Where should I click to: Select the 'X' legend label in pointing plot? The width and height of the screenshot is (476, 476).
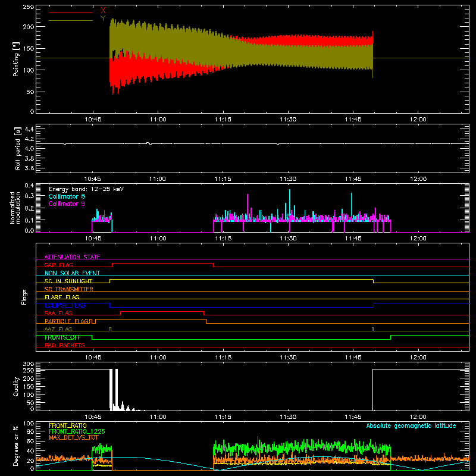pos(103,11)
